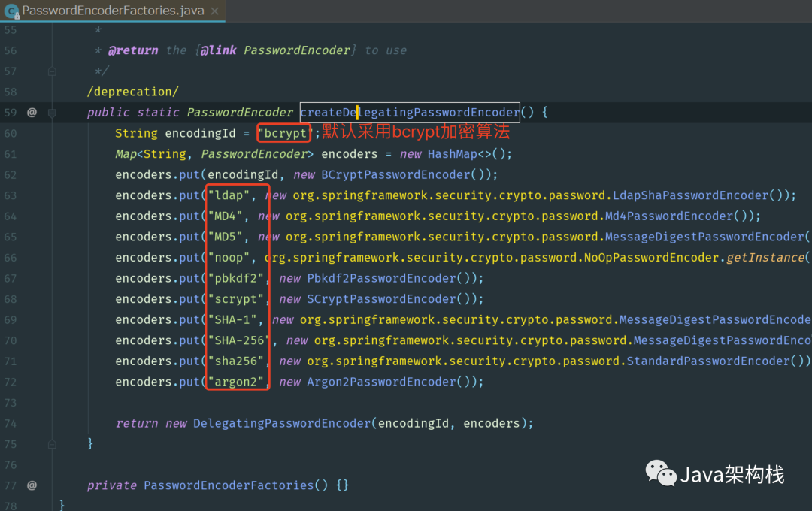Click Pbkdf2PasswordEncoder on line 67
Image resolution: width=812 pixels, height=511 pixels.
[x=382, y=278]
